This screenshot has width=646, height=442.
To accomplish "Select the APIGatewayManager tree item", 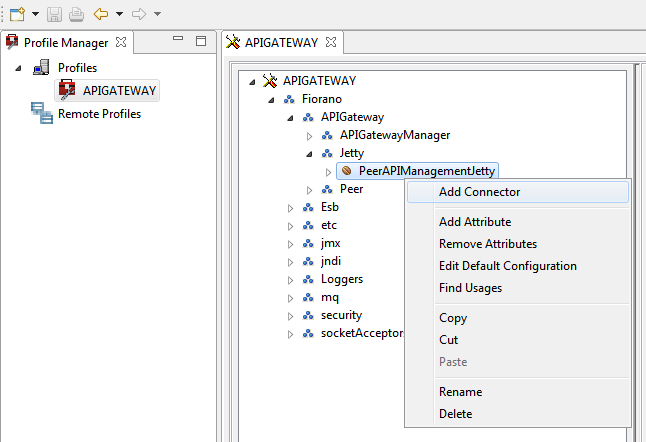I will [x=395, y=135].
